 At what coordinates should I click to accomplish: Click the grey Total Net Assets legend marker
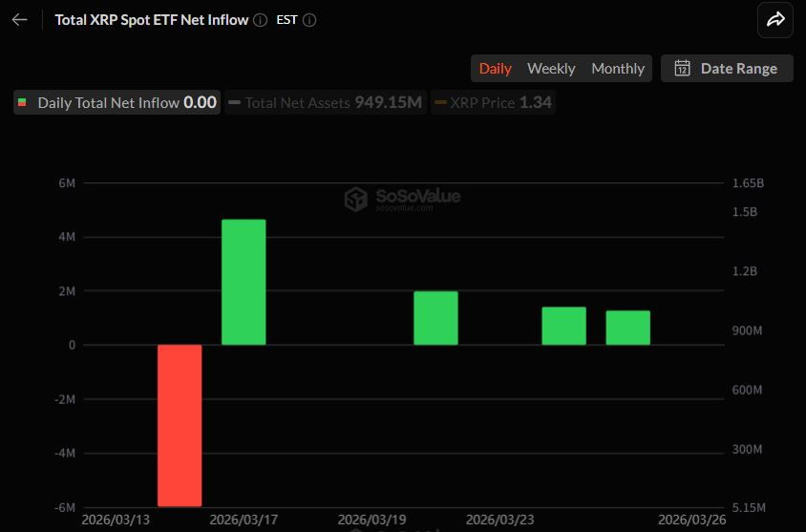pos(235,103)
